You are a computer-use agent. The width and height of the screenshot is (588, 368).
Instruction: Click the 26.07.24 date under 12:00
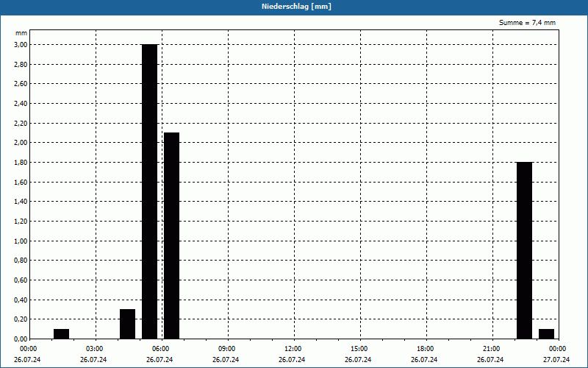[292, 360]
